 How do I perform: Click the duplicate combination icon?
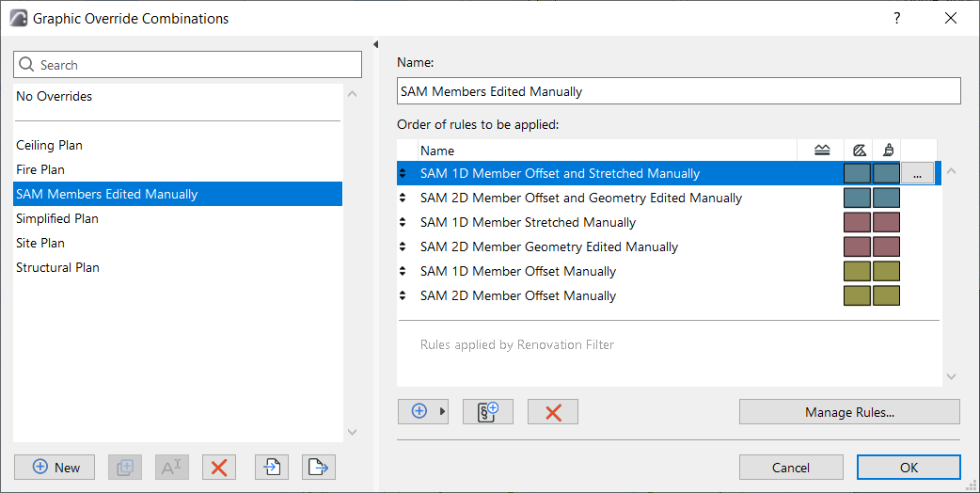pos(125,467)
